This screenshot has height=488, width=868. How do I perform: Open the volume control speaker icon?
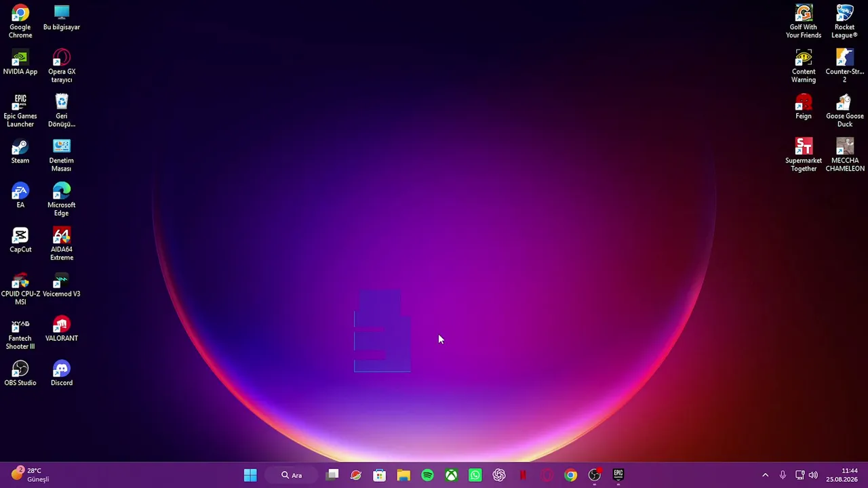pyautogui.click(x=813, y=475)
